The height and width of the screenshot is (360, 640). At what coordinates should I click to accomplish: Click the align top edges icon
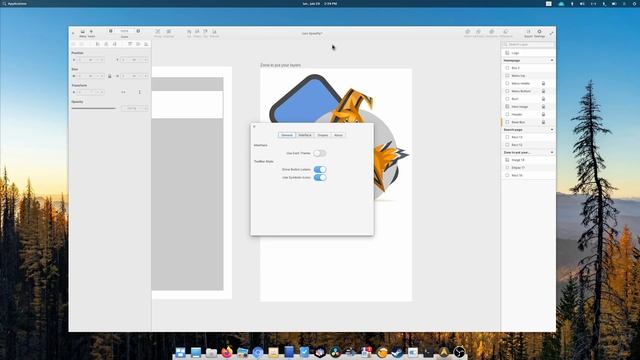tap(130, 44)
